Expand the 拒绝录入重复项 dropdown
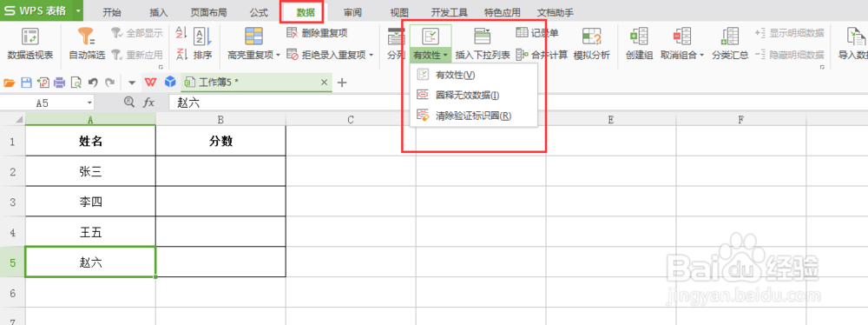Image resolution: width=868 pixels, height=325 pixels. [371, 55]
